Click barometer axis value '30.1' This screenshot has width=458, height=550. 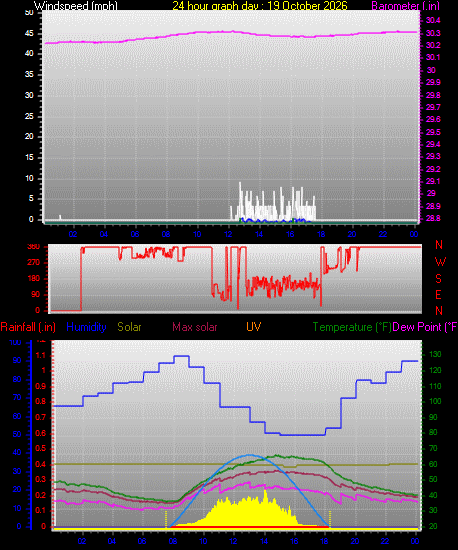(433, 57)
